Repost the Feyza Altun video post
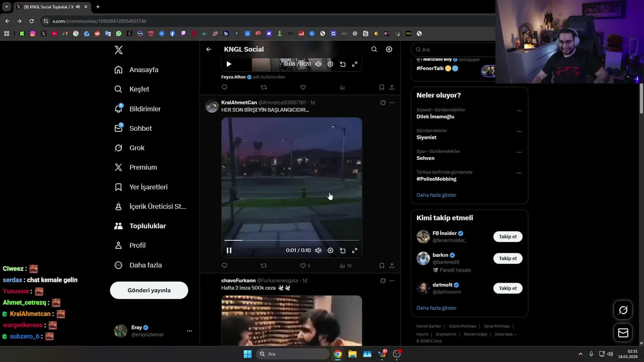 pyautogui.click(x=264, y=87)
